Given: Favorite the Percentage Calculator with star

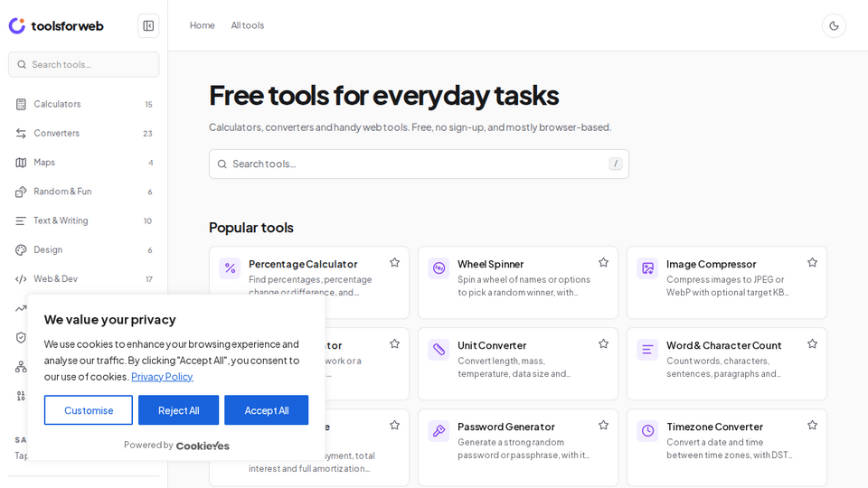Looking at the screenshot, I should click(x=395, y=262).
